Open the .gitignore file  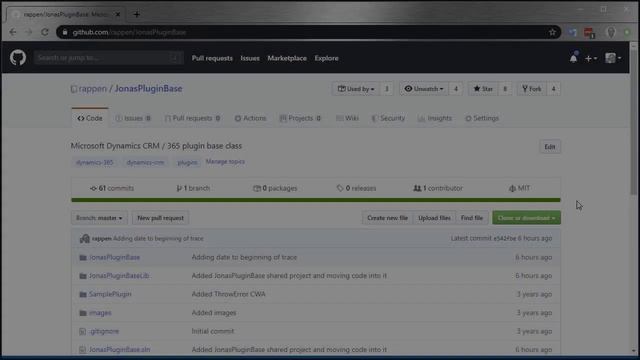tap(104, 331)
